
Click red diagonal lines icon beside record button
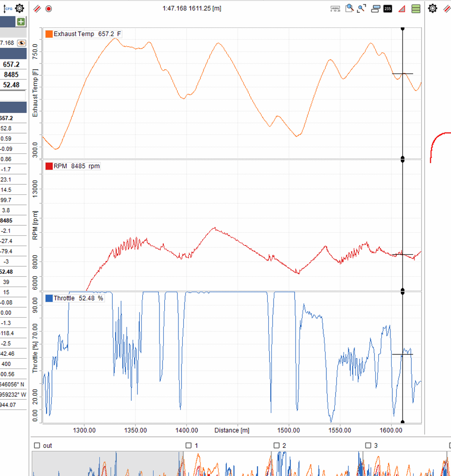37,8
